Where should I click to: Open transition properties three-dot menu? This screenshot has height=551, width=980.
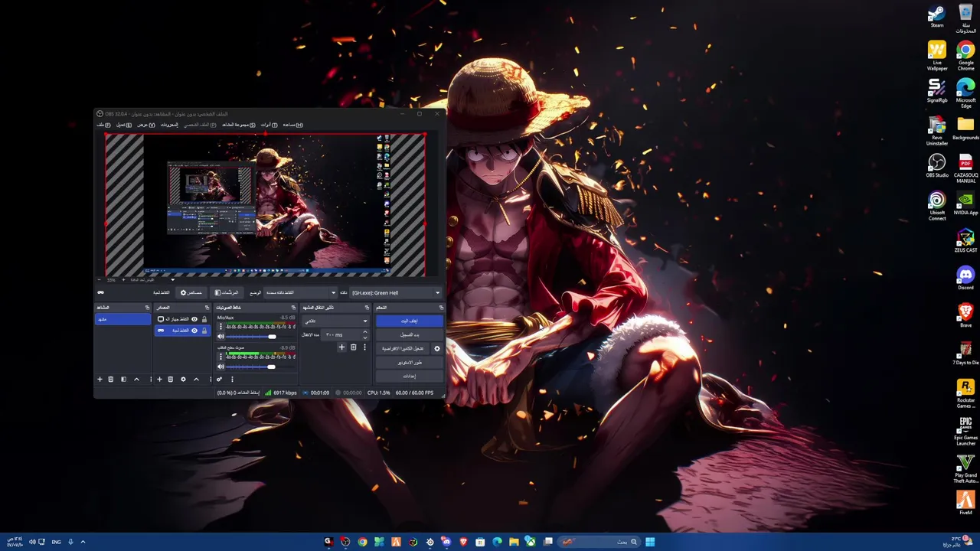[364, 347]
